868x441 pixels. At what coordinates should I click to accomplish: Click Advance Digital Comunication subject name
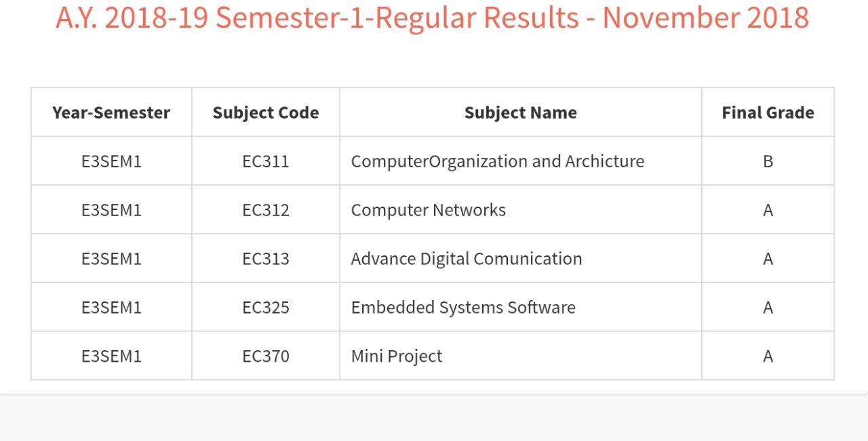tap(466, 259)
